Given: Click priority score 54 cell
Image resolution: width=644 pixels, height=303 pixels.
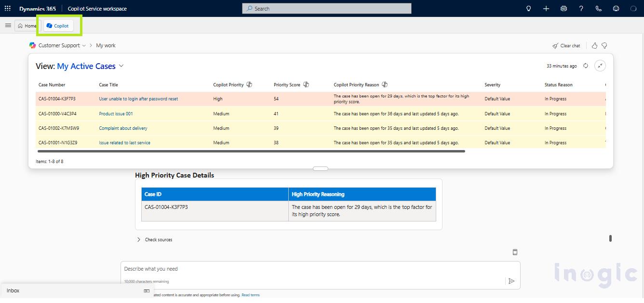Looking at the screenshot, I should (276, 99).
